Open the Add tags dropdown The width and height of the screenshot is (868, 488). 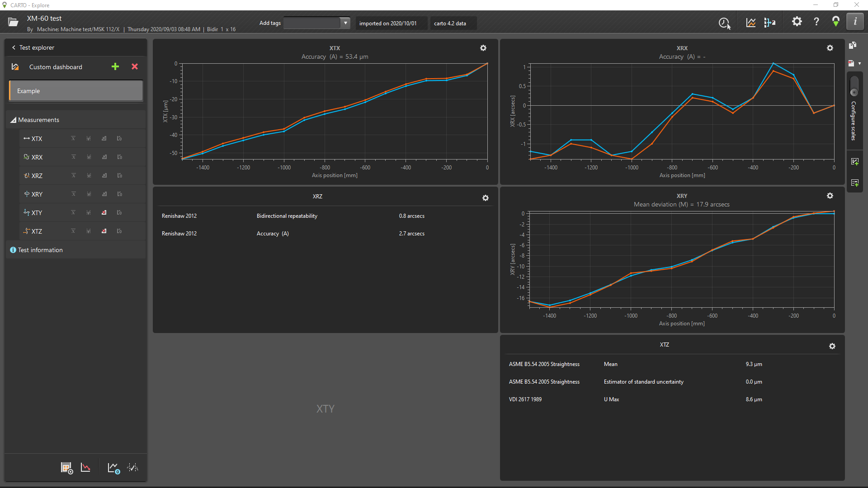point(345,23)
